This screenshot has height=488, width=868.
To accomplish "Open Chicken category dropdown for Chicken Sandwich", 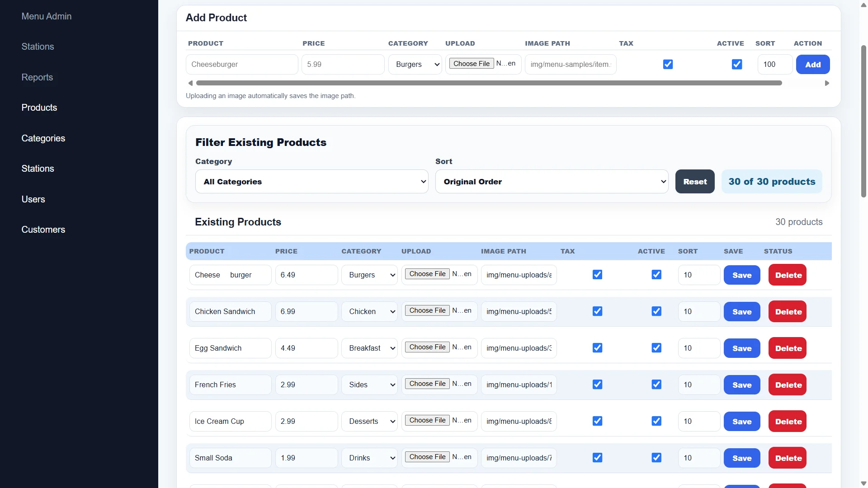I will coord(369,311).
